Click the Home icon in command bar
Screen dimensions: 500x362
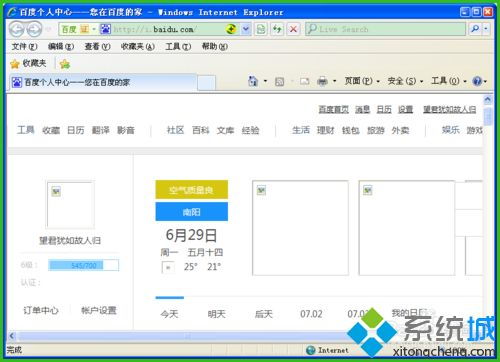click(x=253, y=81)
